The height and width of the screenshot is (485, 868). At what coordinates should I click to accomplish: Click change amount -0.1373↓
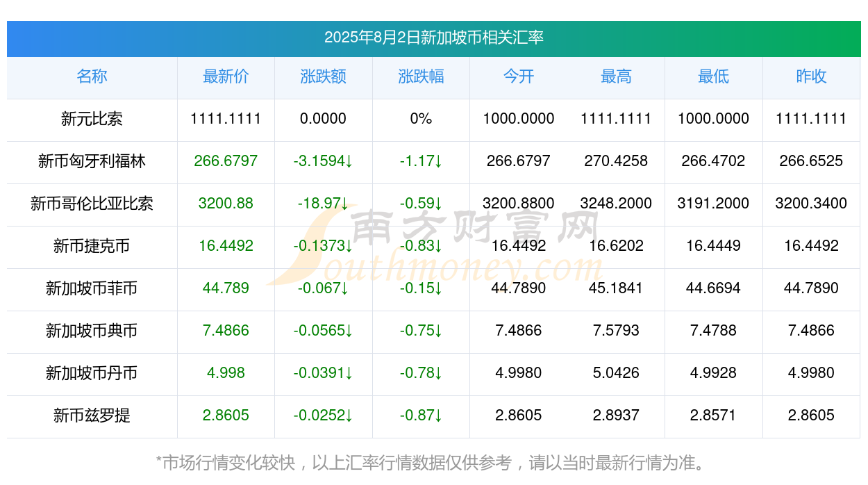pyautogui.click(x=324, y=246)
